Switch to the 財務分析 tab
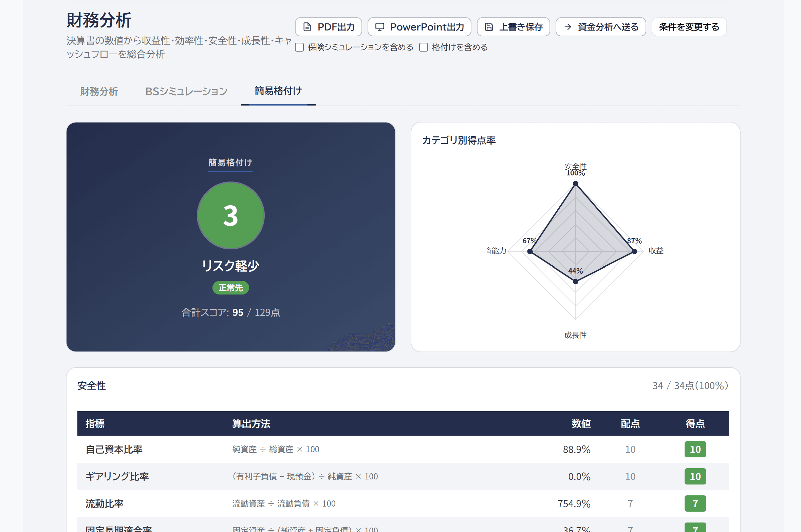 tap(99, 91)
